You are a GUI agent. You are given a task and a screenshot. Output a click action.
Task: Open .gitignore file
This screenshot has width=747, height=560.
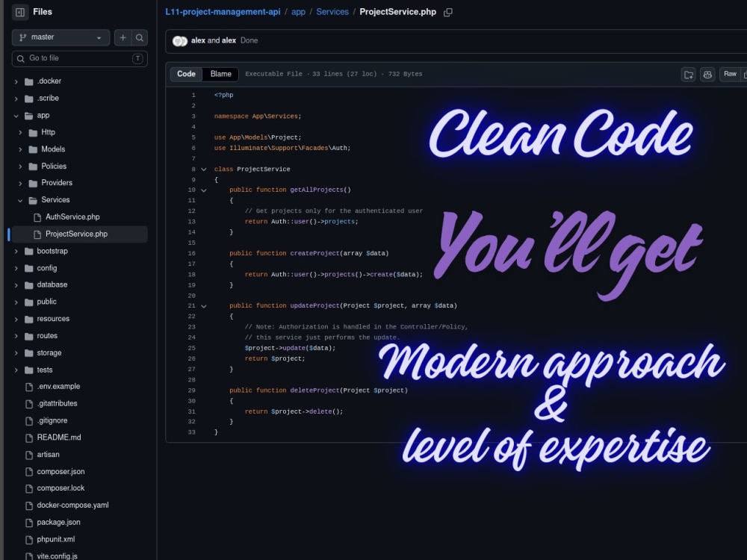[x=52, y=420]
